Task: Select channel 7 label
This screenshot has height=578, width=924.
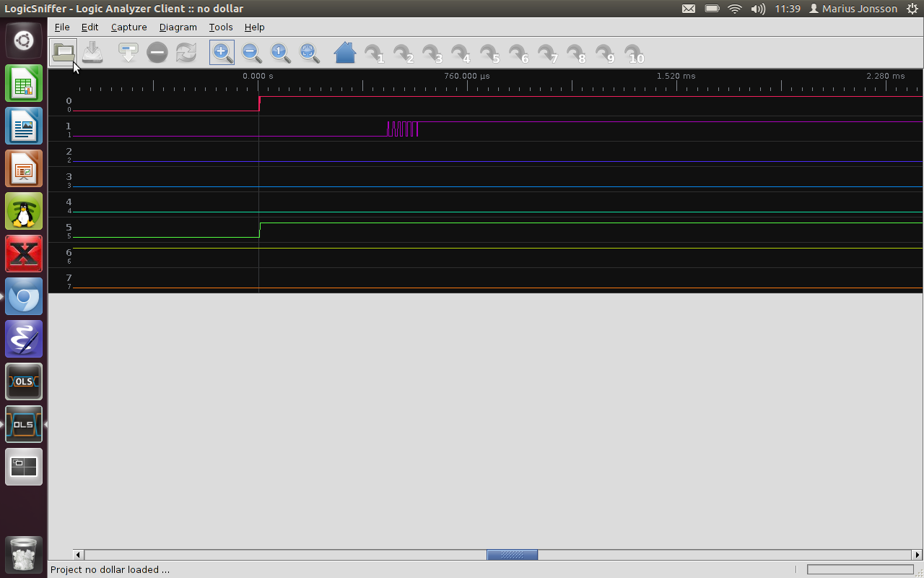Action: click(69, 278)
